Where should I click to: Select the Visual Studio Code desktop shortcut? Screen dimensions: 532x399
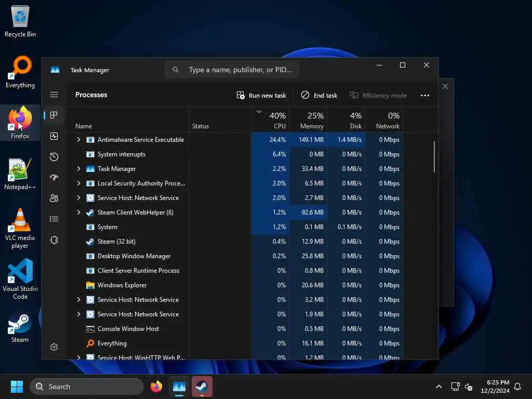[x=20, y=279]
